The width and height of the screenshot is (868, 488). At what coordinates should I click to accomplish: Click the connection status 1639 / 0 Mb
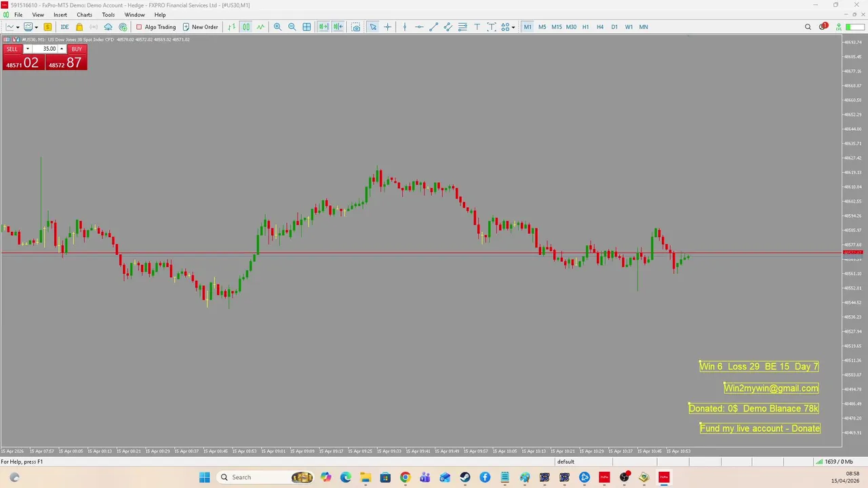(834, 462)
